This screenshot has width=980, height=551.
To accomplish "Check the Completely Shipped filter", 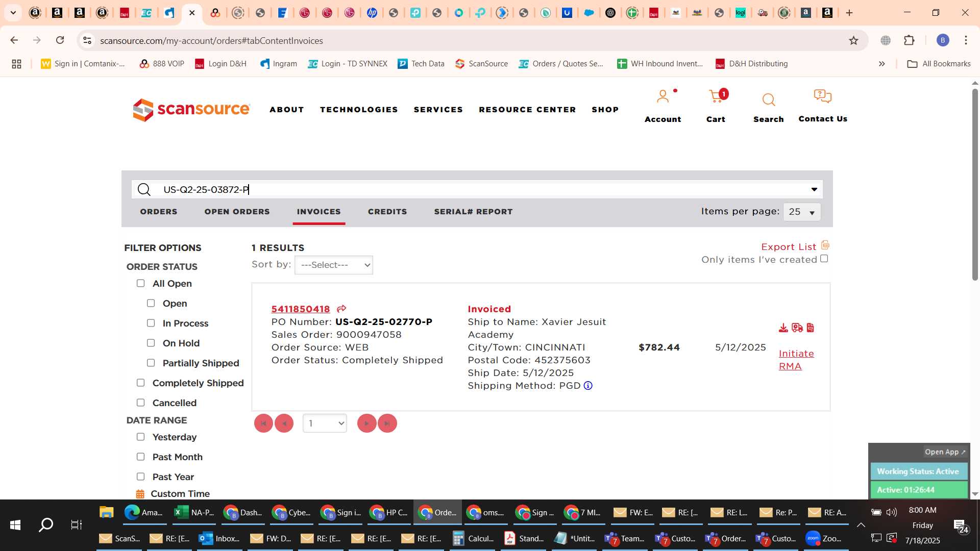I will pos(140,383).
